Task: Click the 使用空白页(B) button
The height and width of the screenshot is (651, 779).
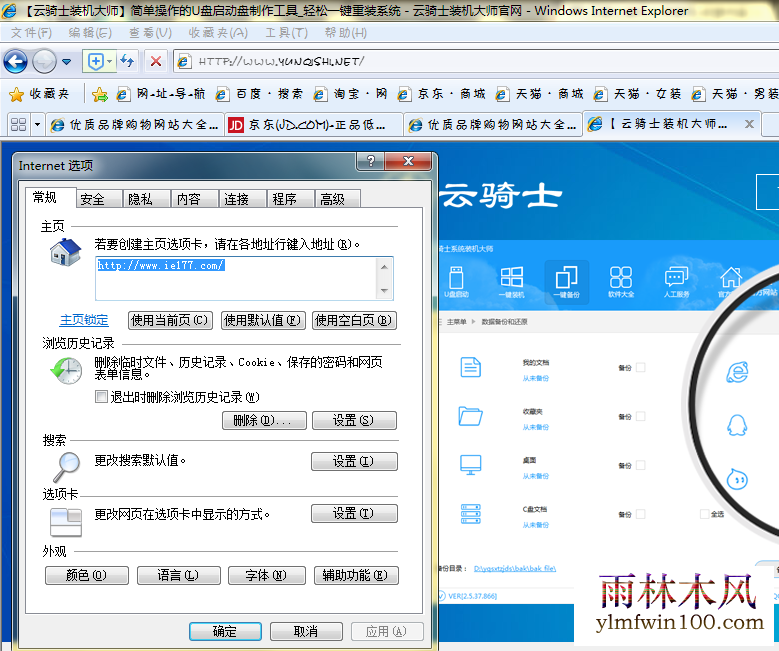Action: click(x=354, y=321)
